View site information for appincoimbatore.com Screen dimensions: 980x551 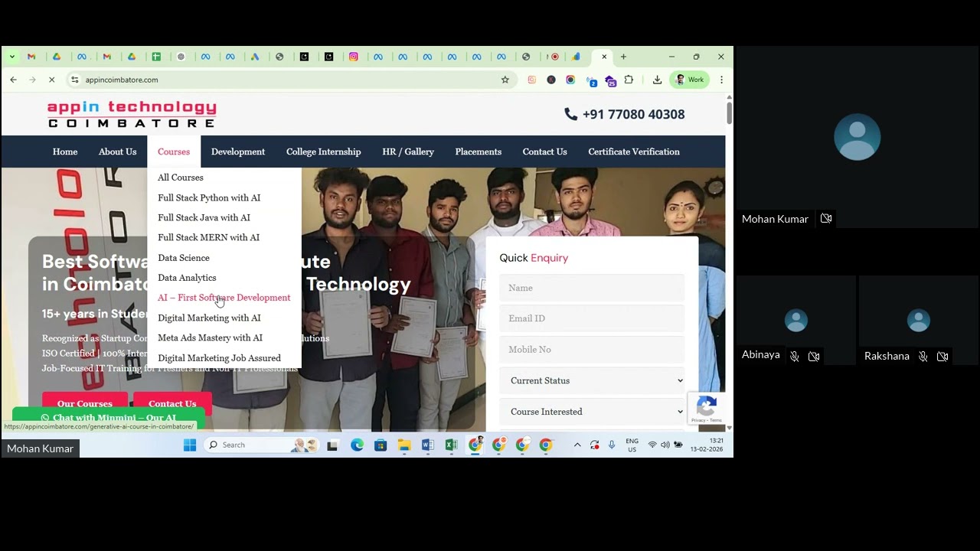(74, 80)
